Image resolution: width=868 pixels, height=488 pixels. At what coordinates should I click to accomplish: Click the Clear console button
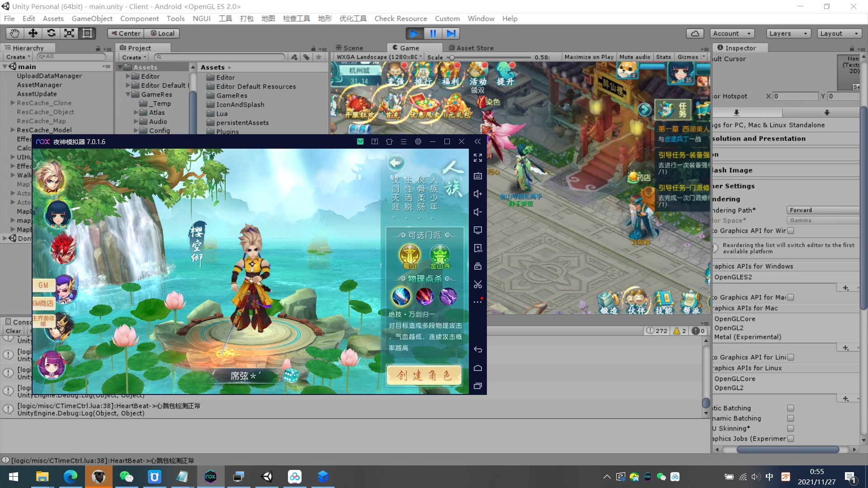click(x=13, y=331)
